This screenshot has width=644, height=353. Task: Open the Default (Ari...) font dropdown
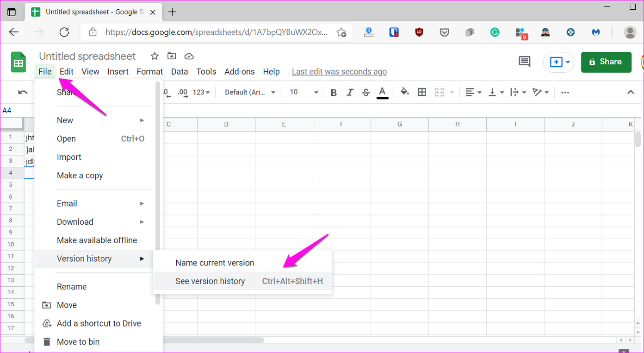point(250,92)
